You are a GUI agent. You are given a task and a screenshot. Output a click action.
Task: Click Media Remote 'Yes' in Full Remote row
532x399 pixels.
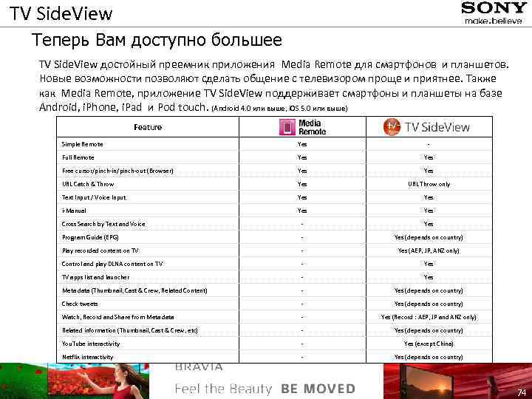[302, 157]
